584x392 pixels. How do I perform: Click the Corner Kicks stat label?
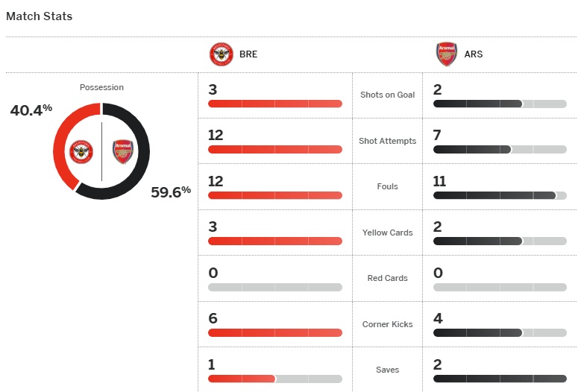point(387,324)
